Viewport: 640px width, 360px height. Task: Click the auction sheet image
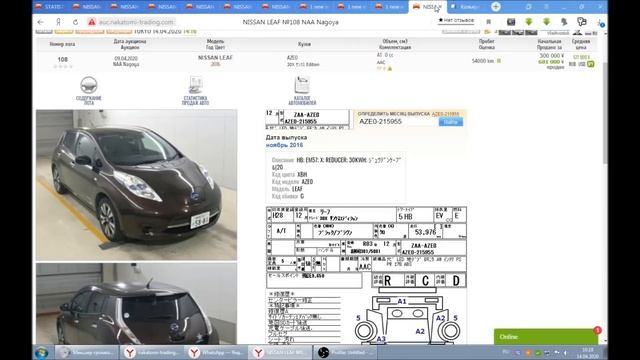click(366, 275)
